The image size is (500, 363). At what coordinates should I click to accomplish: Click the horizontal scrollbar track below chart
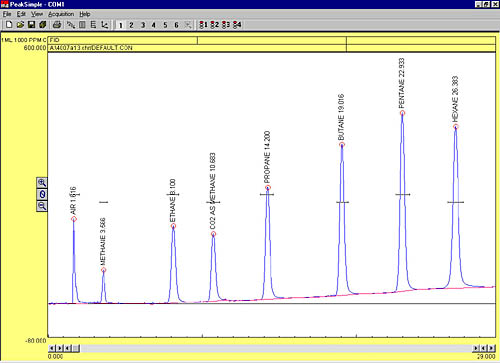coord(276,348)
